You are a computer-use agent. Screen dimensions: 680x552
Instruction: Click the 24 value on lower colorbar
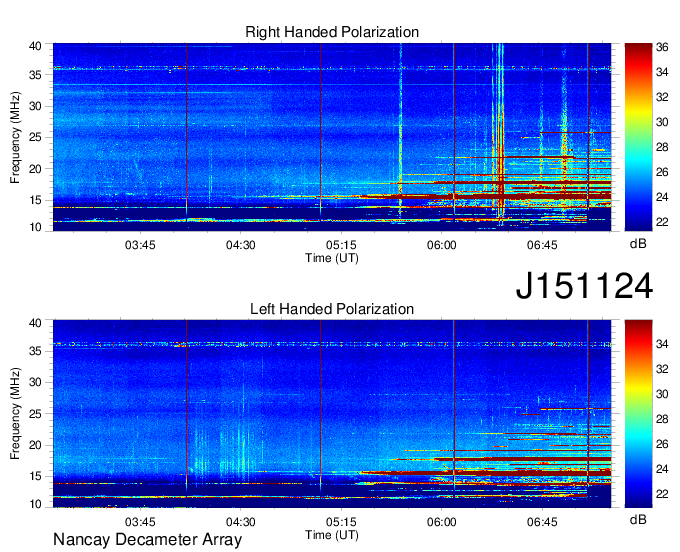tap(662, 469)
